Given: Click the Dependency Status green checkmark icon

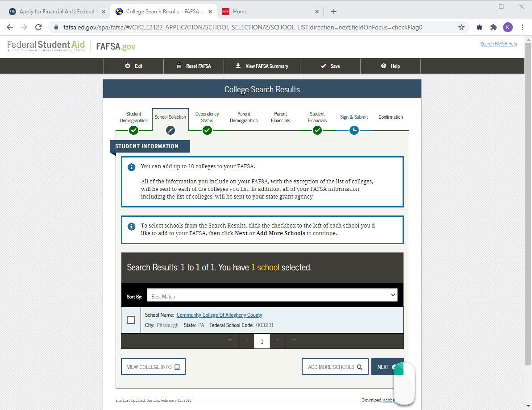Looking at the screenshot, I should pos(207,130).
